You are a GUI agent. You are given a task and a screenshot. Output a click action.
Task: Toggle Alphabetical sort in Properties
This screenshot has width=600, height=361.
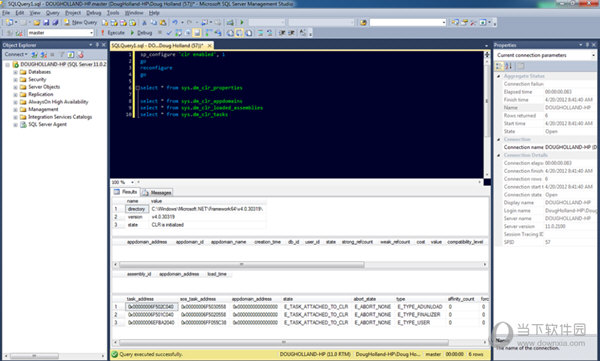[509, 66]
